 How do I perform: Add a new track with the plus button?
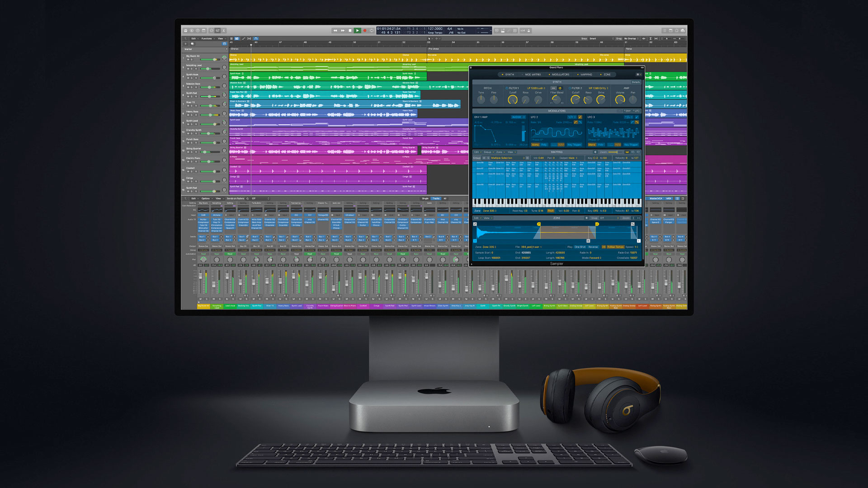(185, 44)
